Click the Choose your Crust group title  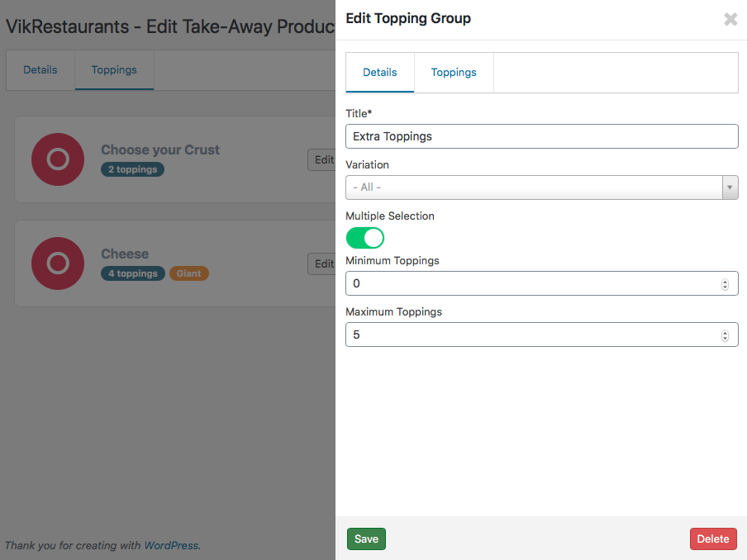160,149
